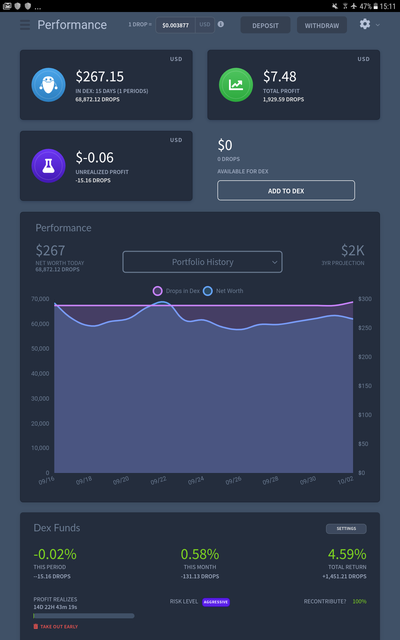The height and width of the screenshot is (640, 400).
Task: Click the $7.48 total profit value
Action: click(x=280, y=76)
